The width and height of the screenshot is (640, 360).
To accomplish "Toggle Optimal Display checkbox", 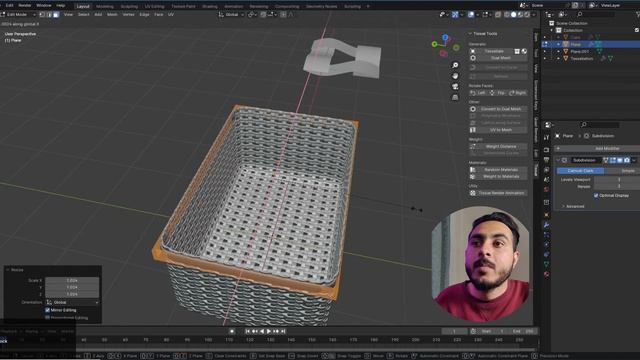I will [596, 196].
